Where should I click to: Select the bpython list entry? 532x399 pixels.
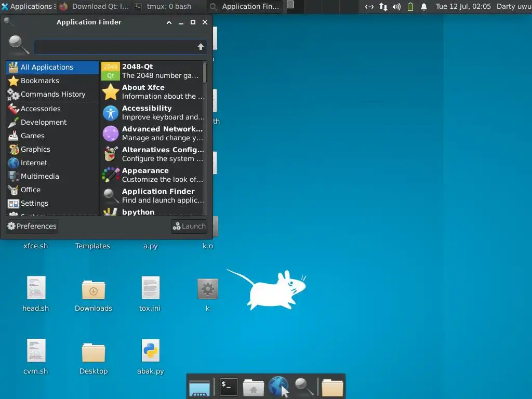tap(152, 212)
